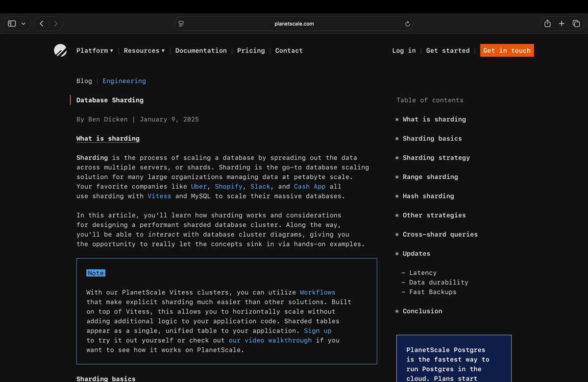Click the 'What is sharding' article heading
This screenshot has height=382, width=588.
(x=108, y=139)
